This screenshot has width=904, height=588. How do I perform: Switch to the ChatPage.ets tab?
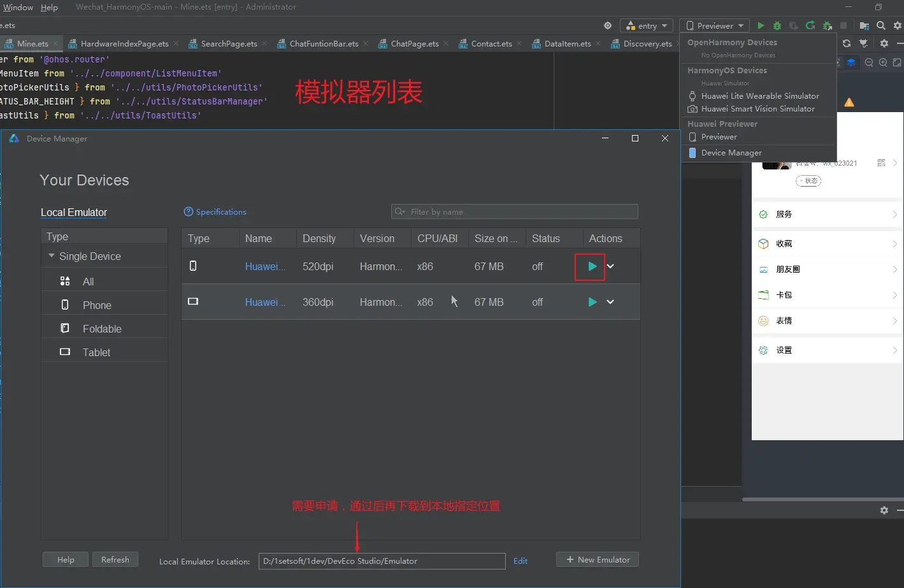[414, 44]
